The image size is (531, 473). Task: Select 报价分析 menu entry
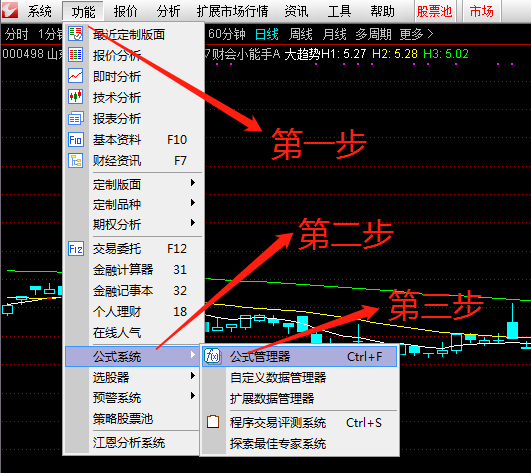click(134, 55)
